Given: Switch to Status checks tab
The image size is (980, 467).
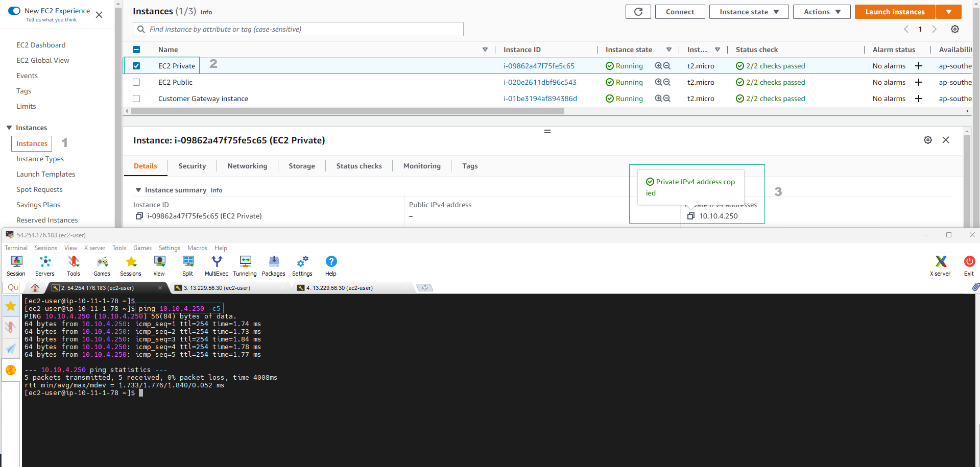Looking at the screenshot, I should [359, 166].
